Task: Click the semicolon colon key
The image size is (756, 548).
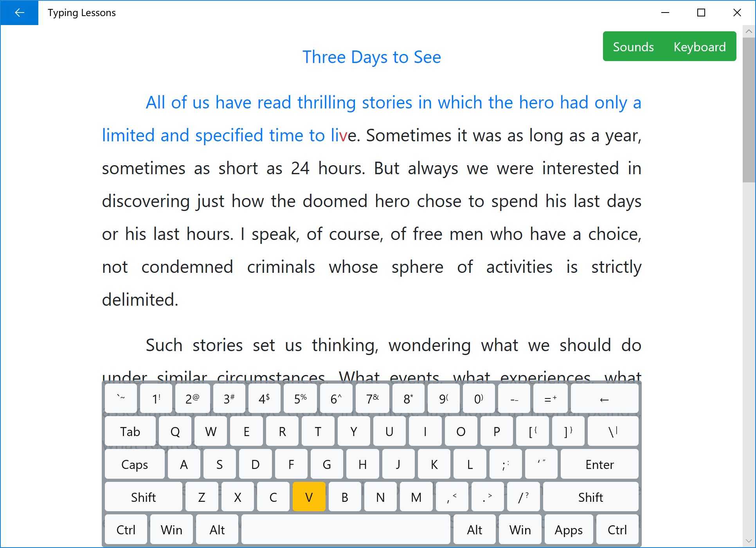Action: pos(505,464)
